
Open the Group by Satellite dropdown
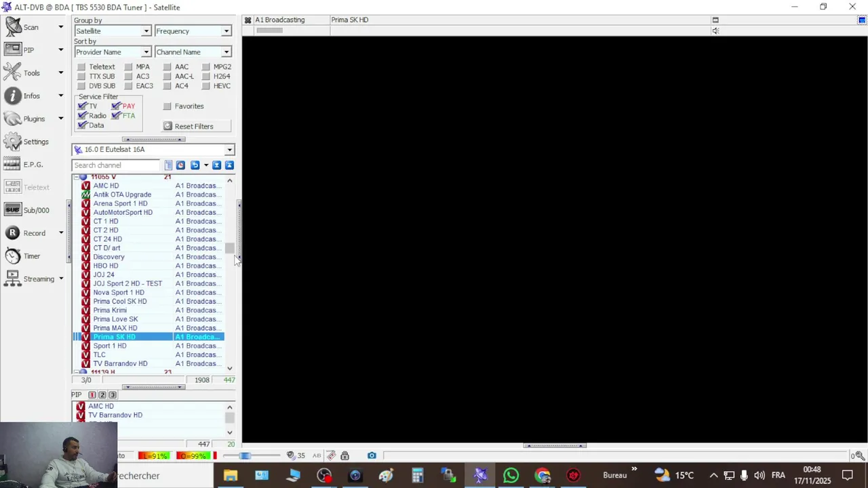(113, 31)
